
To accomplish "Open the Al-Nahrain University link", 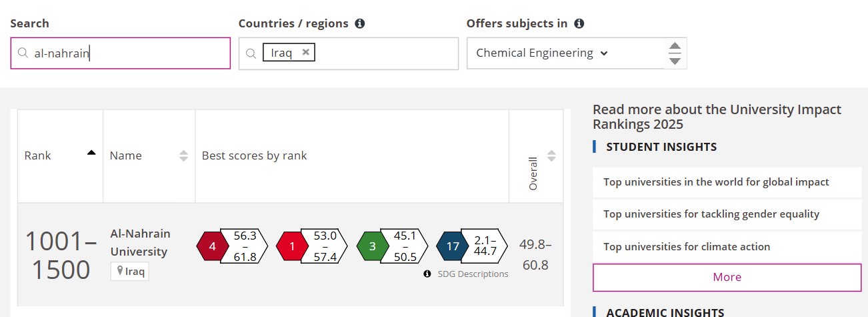I will [139, 242].
